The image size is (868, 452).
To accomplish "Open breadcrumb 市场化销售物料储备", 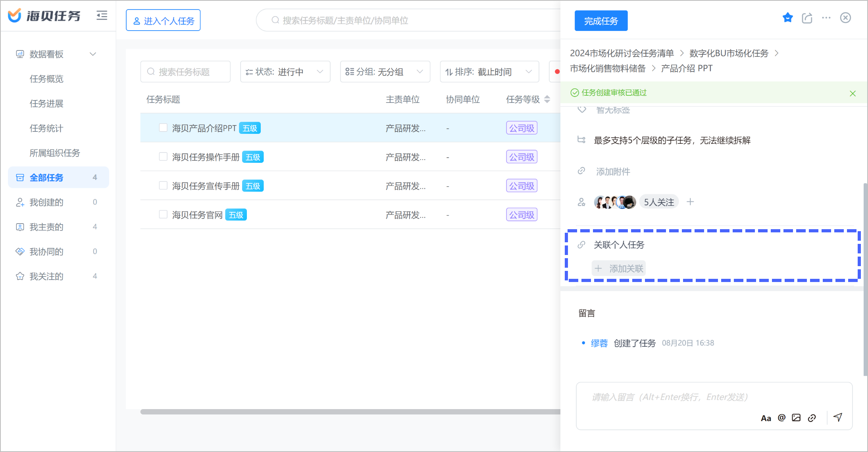I will coord(608,68).
